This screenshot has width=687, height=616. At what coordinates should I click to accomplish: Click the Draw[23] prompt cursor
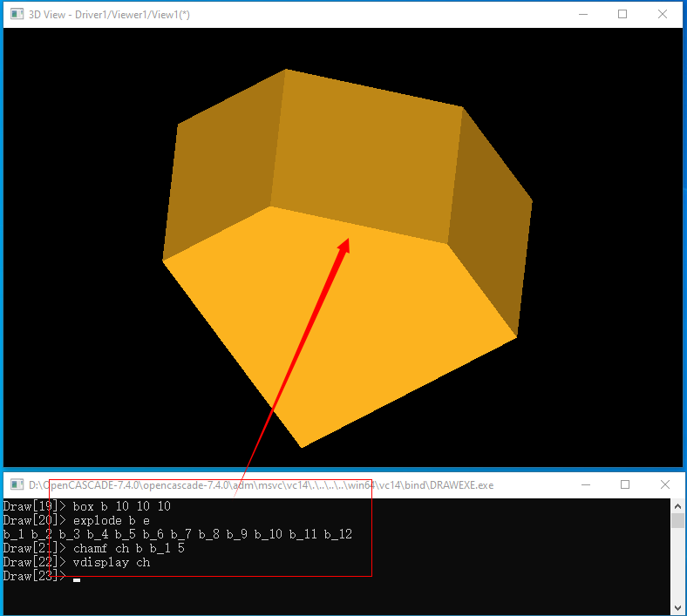click(x=77, y=580)
